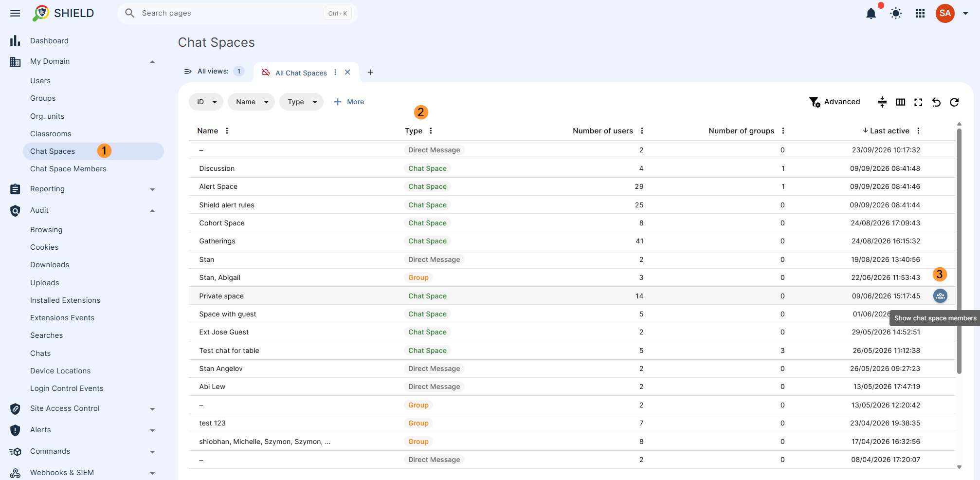980x480 pixels.
Task: Open Chat Space Members page
Action: coord(68,169)
